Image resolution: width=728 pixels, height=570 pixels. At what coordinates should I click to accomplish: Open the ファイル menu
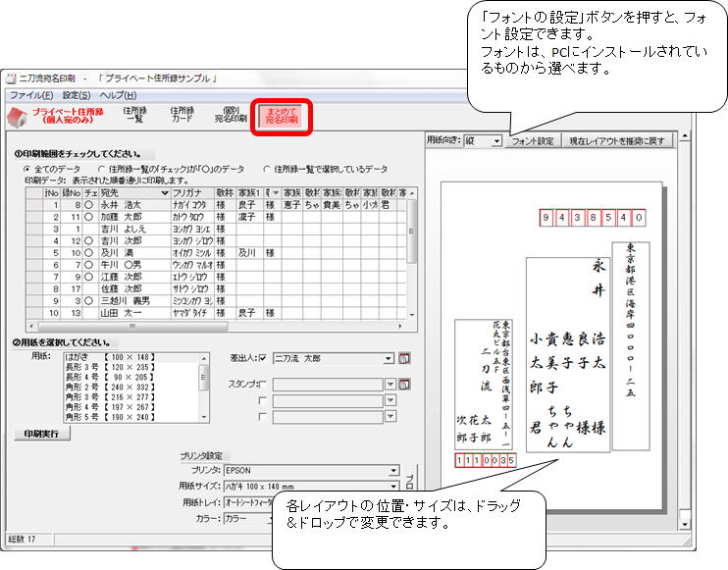29,95
